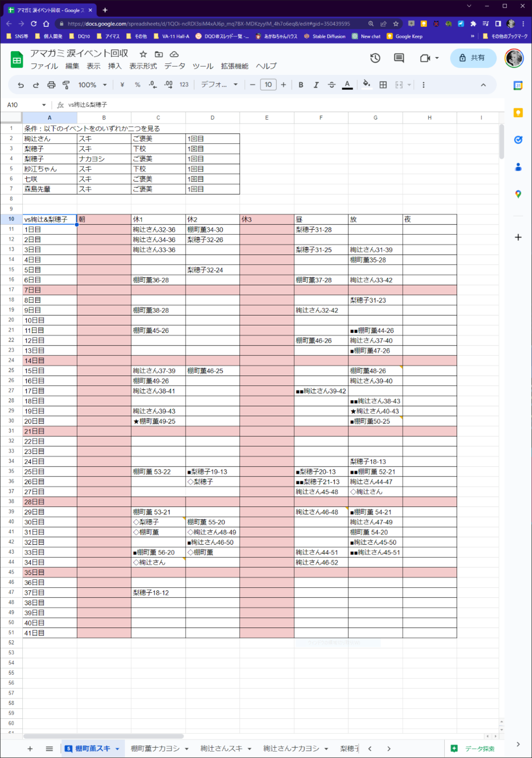Open the comments panel icon
532x758 pixels.
pyautogui.click(x=399, y=58)
